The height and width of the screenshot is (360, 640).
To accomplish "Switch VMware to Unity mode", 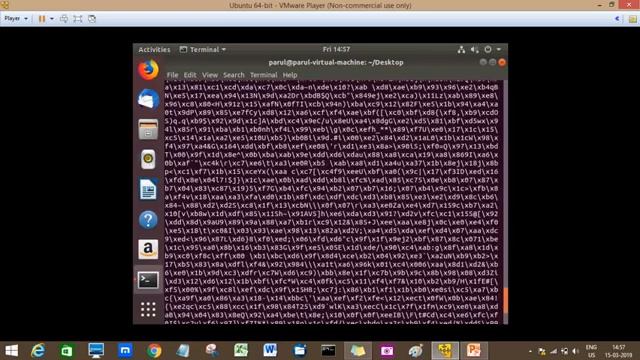I will [92, 19].
